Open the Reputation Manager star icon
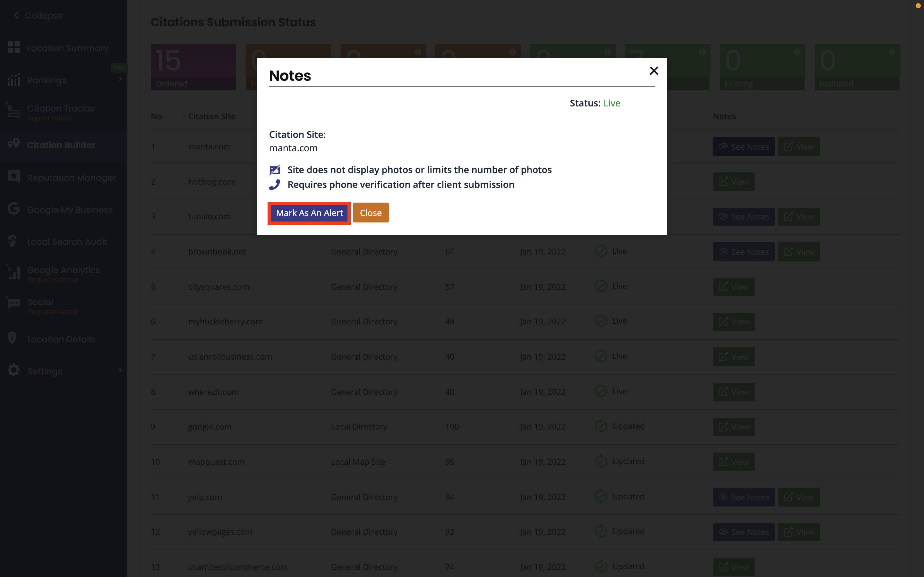This screenshot has width=924, height=577. pos(13,176)
